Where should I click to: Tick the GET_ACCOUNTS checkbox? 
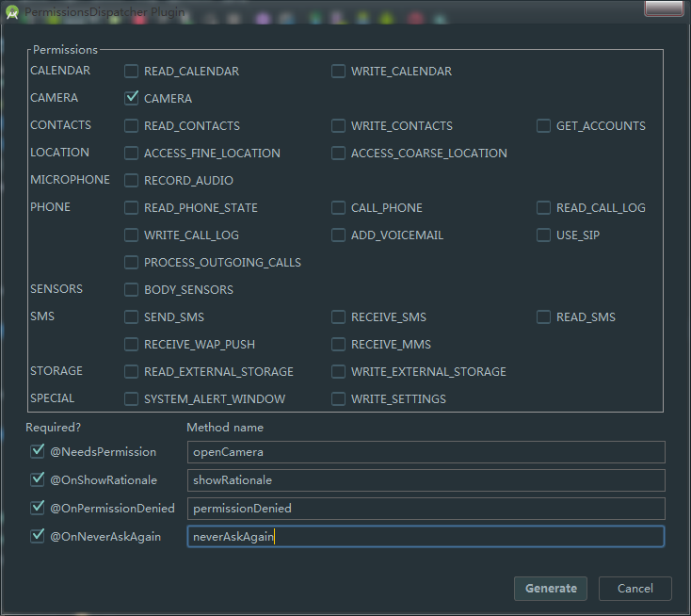tap(543, 125)
